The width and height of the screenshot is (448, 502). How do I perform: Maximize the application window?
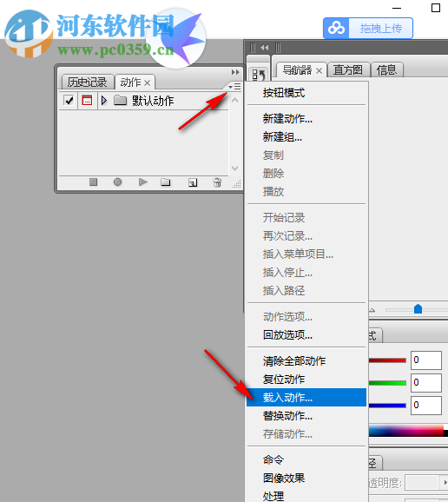click(x=436, y=8)
